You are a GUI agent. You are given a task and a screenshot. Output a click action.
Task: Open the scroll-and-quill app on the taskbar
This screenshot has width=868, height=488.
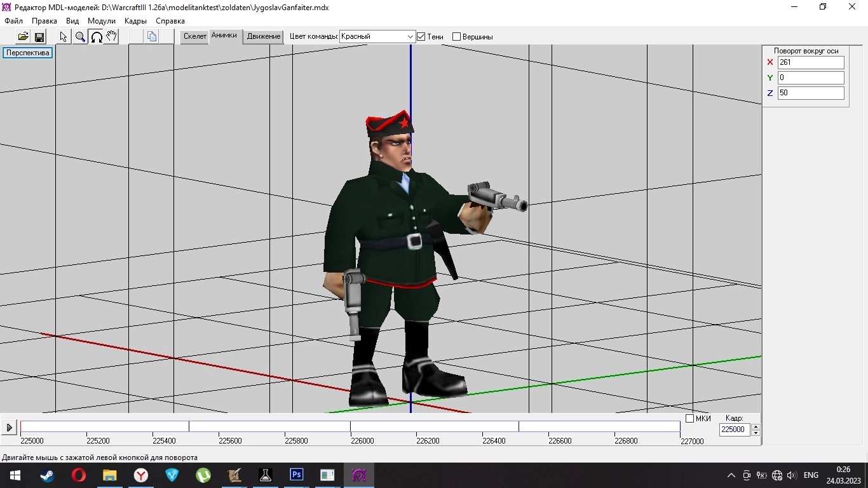pos(234,475)
